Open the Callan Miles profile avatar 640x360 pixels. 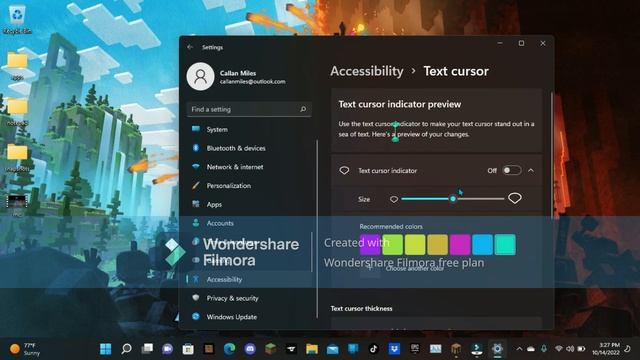200,76
